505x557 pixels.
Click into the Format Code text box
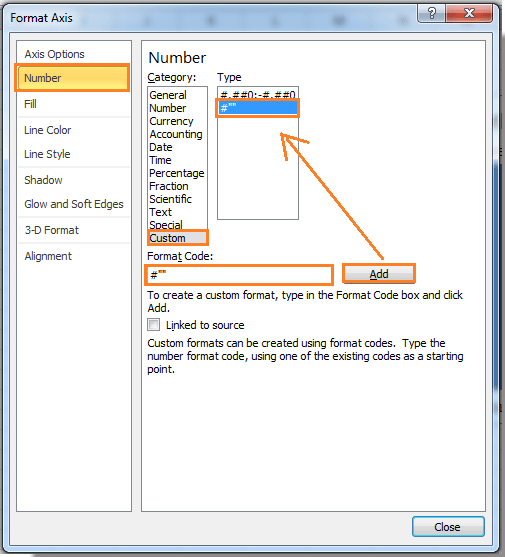point(239,275)
